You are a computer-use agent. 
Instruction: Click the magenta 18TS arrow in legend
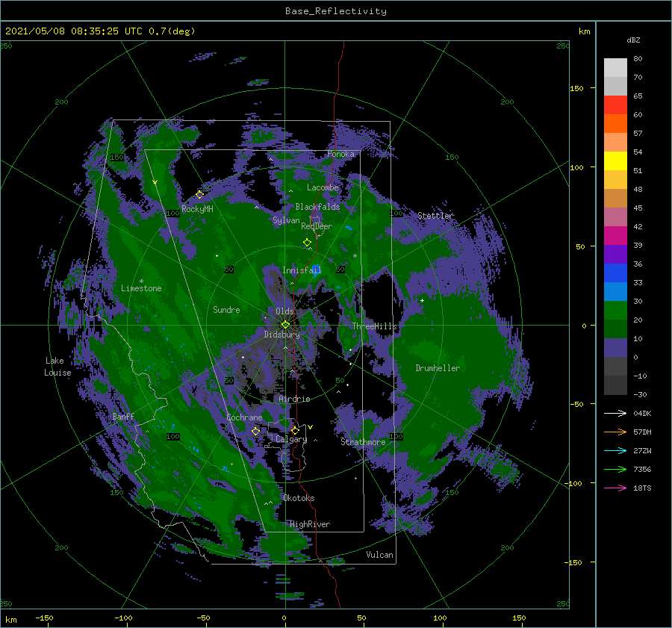coord(615,488)
